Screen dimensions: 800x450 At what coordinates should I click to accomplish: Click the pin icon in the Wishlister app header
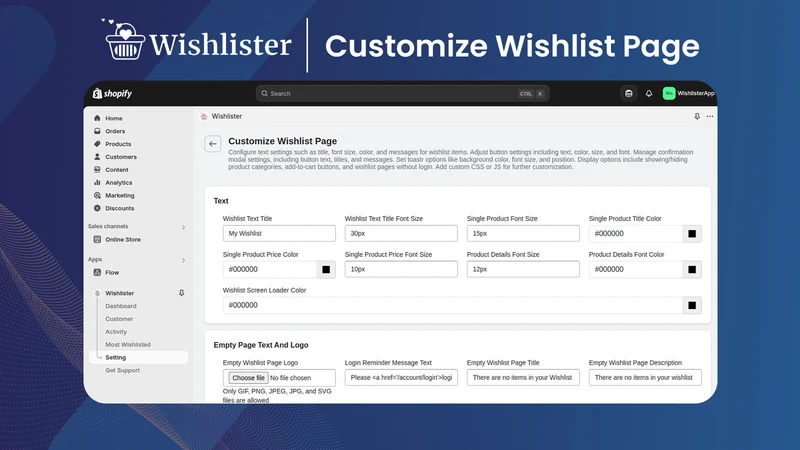(x=697, y=116)
